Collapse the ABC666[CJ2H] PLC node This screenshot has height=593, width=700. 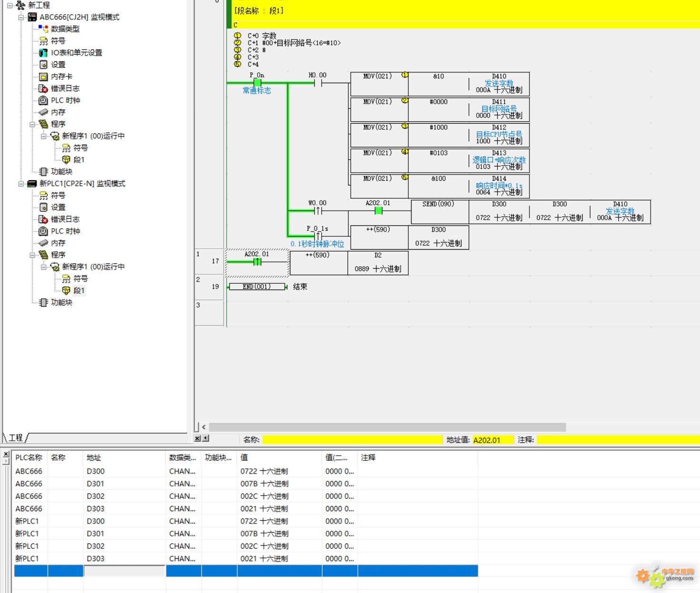[21, 17]
